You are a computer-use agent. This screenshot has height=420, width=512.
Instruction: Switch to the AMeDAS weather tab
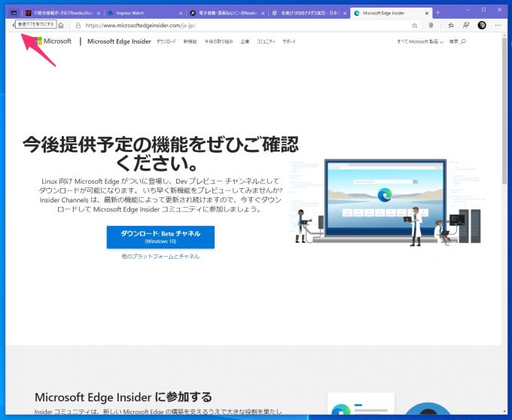(309, 13)
